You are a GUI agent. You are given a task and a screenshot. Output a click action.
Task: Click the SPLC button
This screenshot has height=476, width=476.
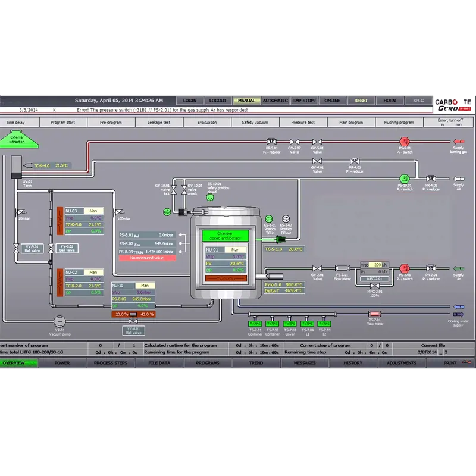[x=418, y=101]
